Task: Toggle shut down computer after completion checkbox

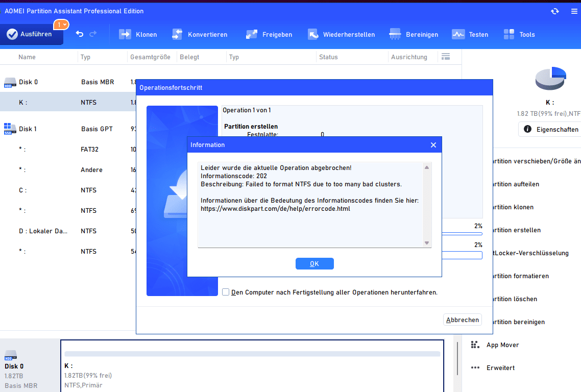Action: 226,292
